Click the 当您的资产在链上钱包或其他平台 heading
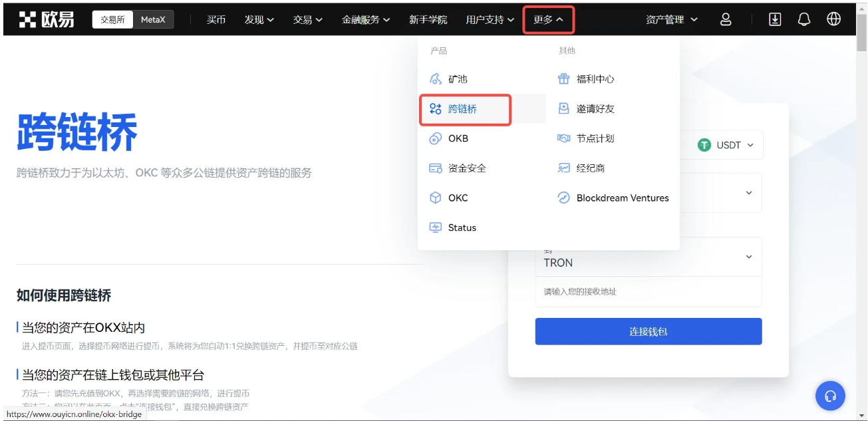The width and height of the screenshot is (868, 421). coord(113,374)
